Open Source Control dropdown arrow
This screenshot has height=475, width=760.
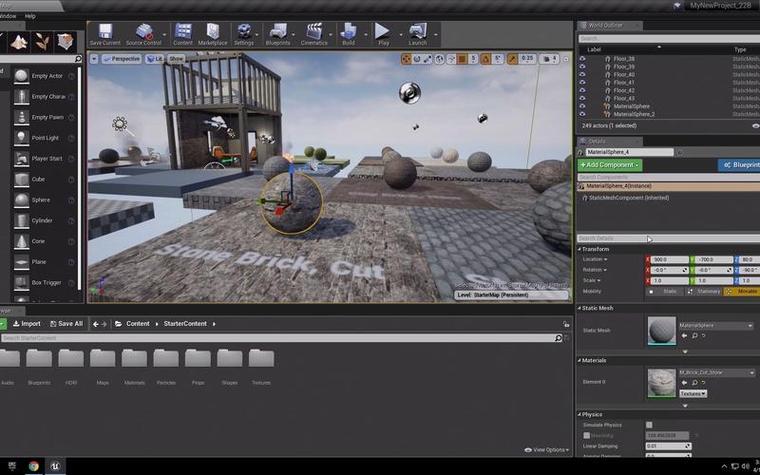164,35
